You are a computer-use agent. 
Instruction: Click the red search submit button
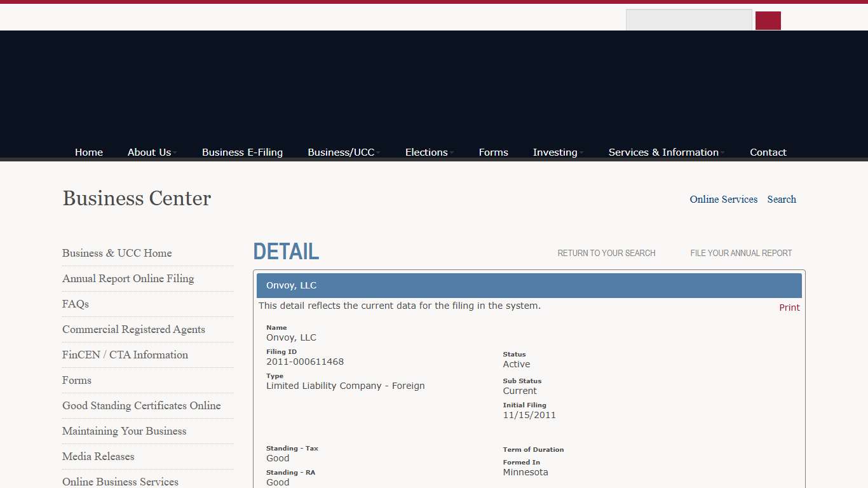(x=768, y=20)
